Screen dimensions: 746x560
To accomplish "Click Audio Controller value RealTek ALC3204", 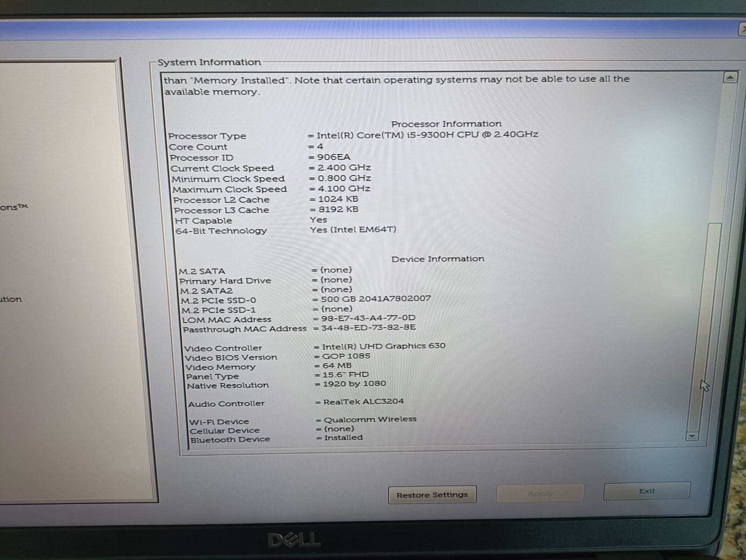I will 363,401.
